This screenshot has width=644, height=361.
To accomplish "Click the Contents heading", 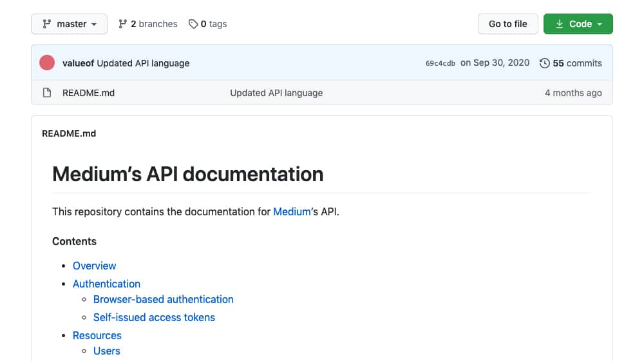I will click(x=74, y=241).
